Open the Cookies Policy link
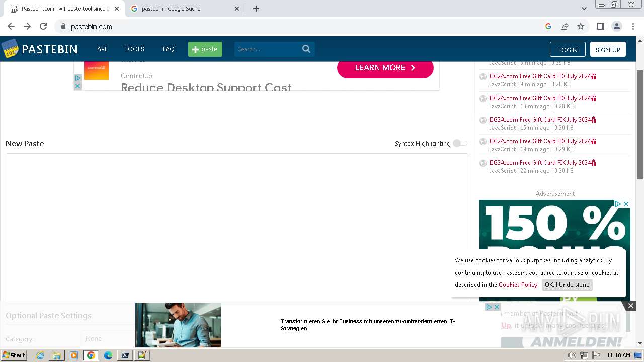644x362 pixels. coord(518,285)
